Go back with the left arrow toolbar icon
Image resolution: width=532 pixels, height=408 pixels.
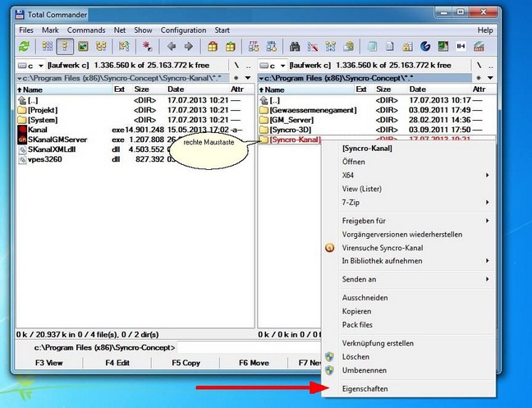[x=172, y=46]
